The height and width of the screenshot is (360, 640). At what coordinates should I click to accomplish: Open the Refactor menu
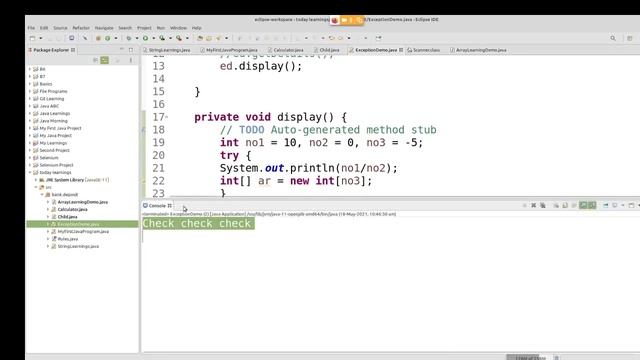[81, 28]
